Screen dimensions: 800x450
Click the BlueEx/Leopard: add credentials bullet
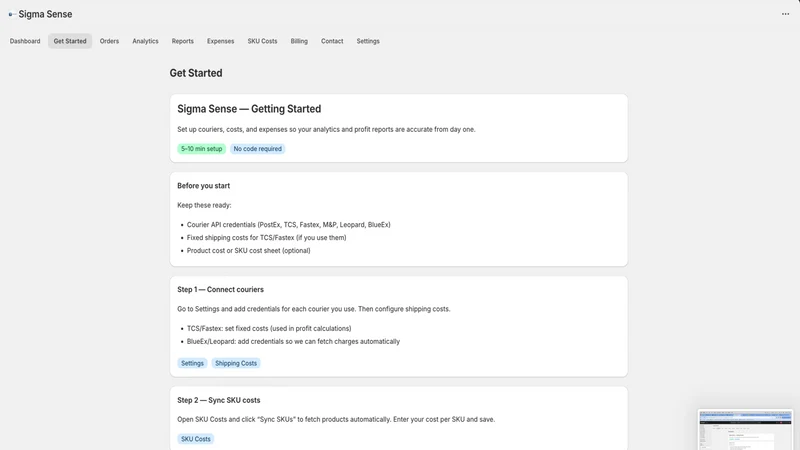tap(293, 341)
